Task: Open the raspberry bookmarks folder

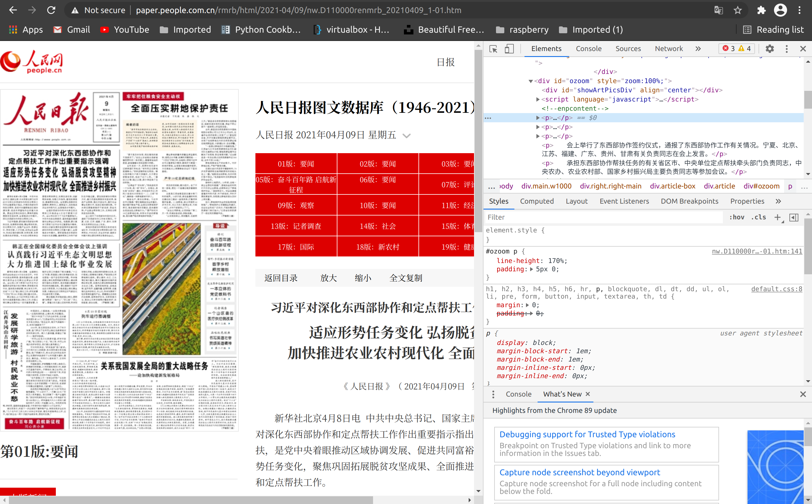Action: click(x=522, y=30)
